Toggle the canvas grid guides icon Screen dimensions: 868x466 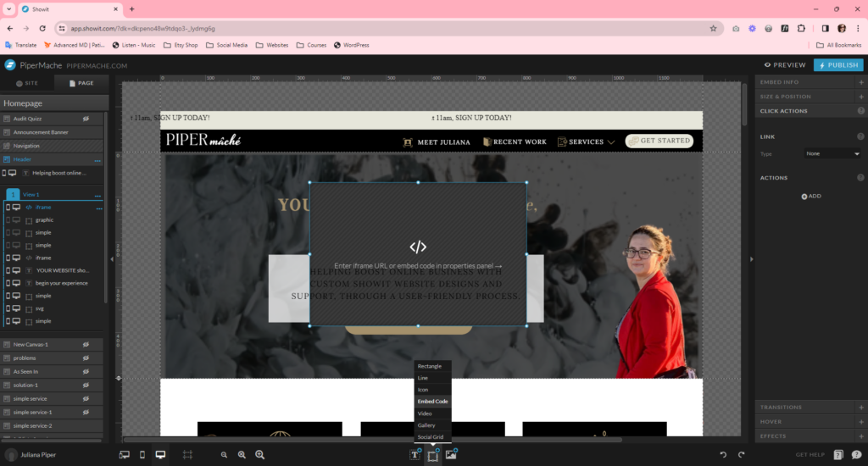(x=187, y=455)
